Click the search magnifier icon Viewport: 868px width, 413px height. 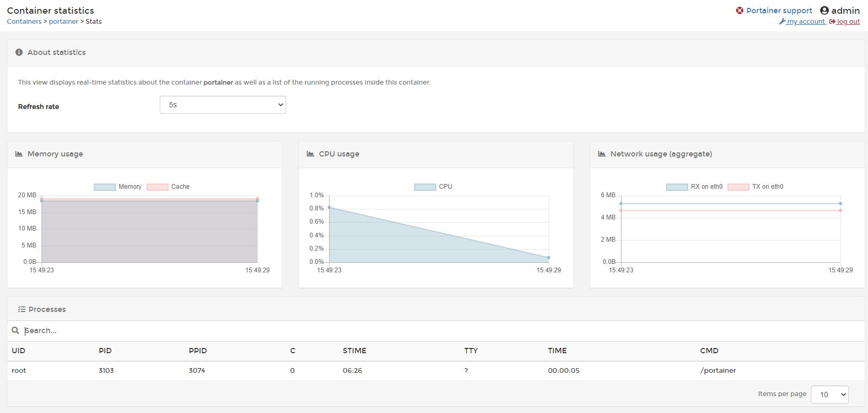15,331
